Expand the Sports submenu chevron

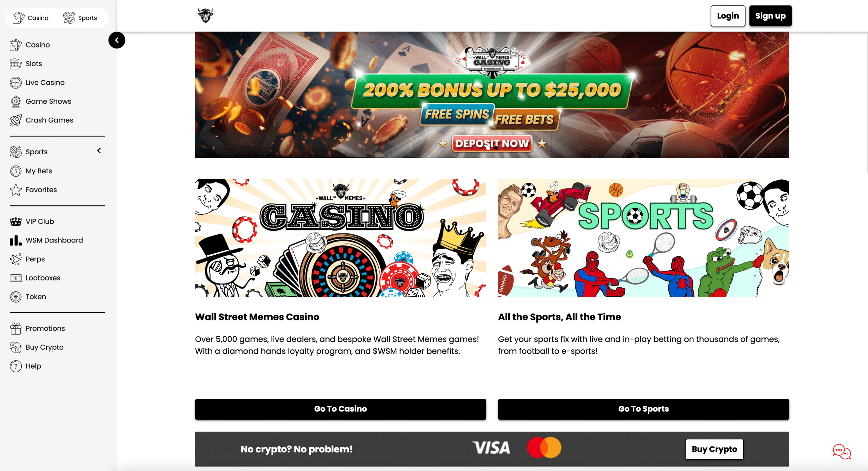[99, 151]
